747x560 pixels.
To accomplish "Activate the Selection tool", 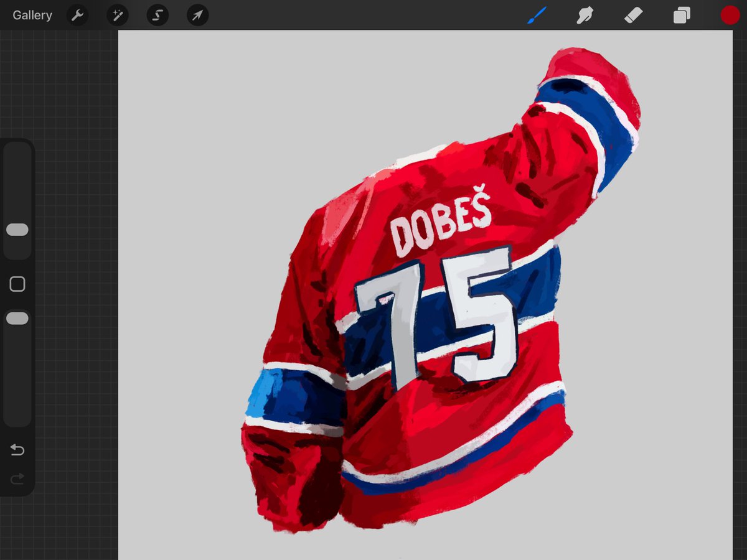I will click(x=157, y=16).
